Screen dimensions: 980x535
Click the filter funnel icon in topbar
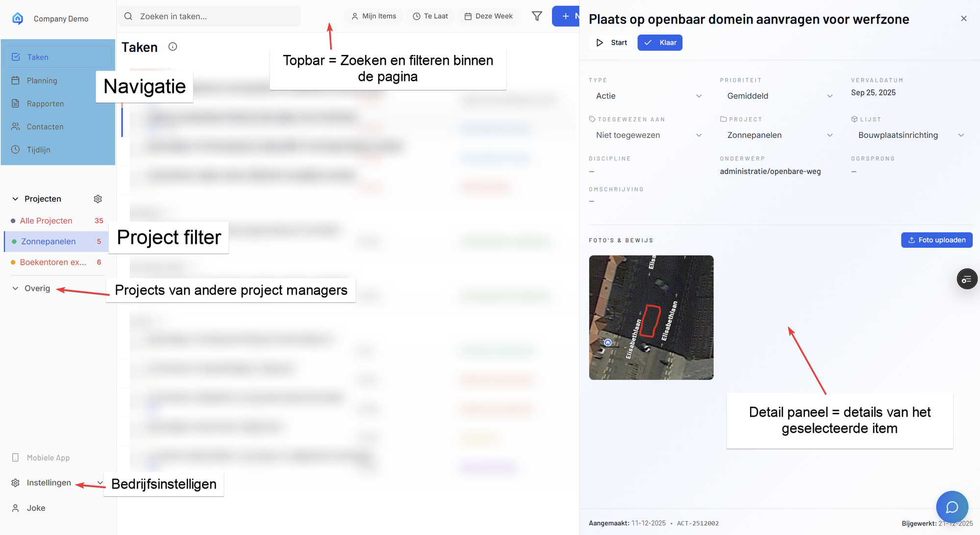pyautogui.click(x=537, y=16)
